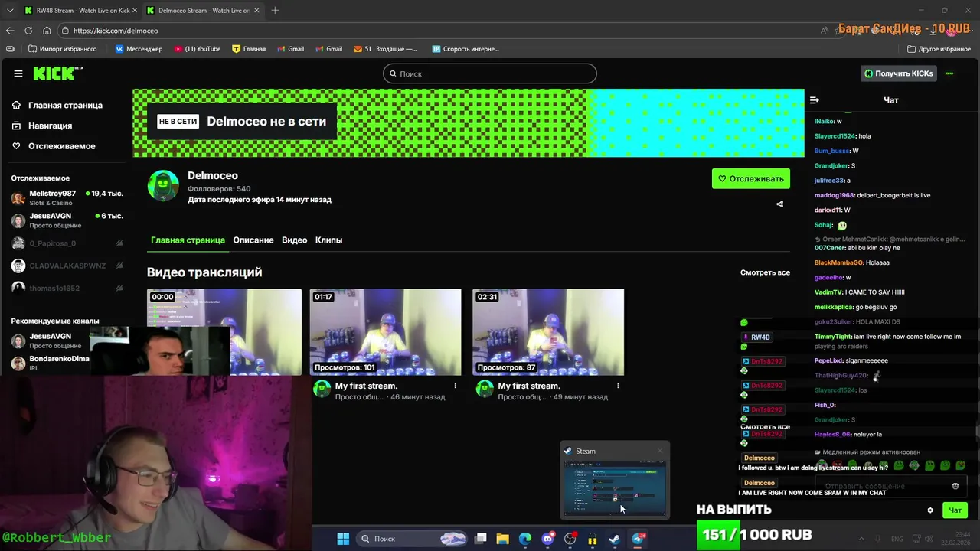This screenshot has height=551, width=980.
Task: Click the Получить KICKs button
Action: 899,73
